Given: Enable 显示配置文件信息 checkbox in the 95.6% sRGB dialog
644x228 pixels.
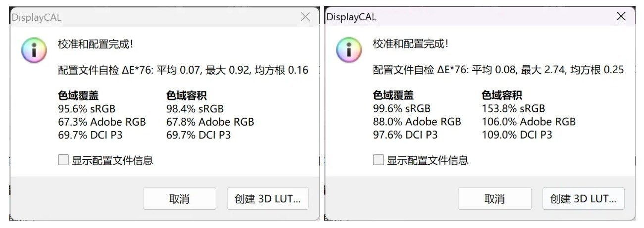Looking at the screenshot, I should pos(63,160).
